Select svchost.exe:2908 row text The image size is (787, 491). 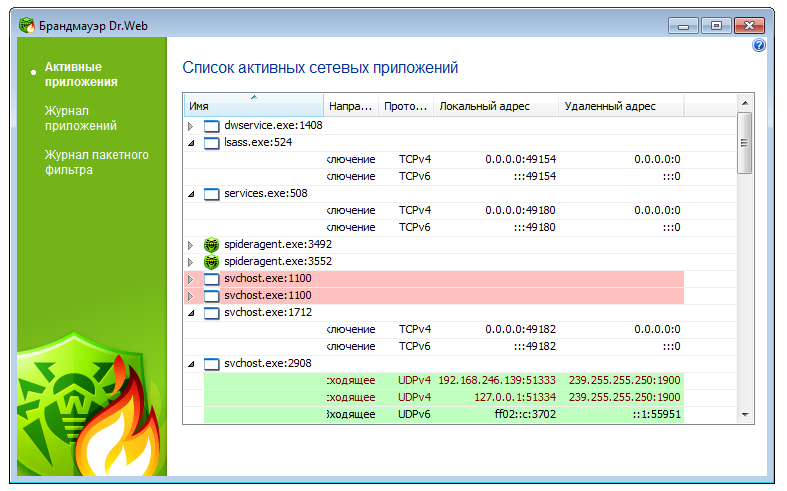268,363
